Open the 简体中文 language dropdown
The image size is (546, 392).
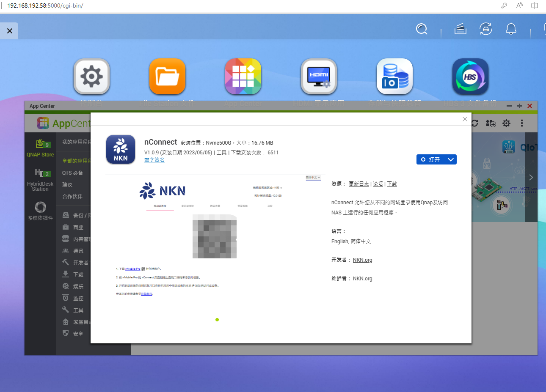(313, 177)
